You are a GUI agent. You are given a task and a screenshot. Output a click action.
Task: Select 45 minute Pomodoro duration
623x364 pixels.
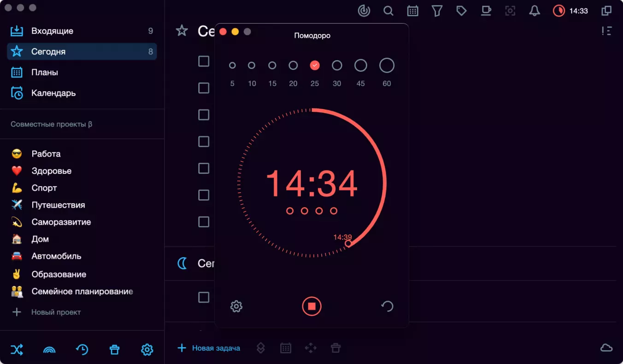click(x=361, y=65)
